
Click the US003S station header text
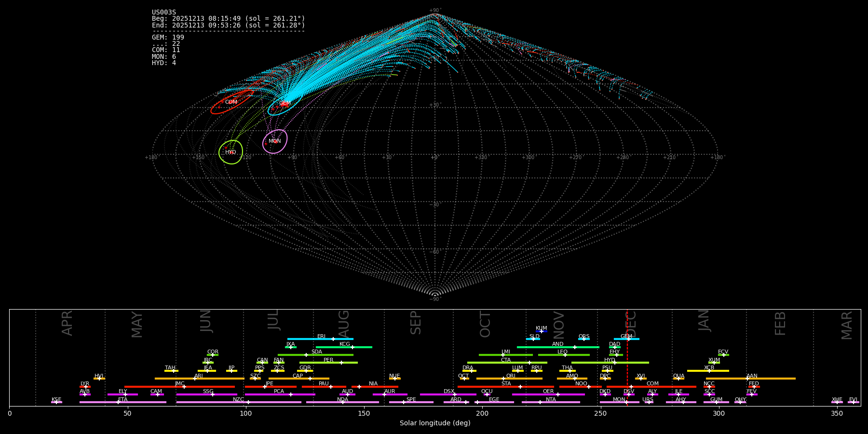pos(164,13)
